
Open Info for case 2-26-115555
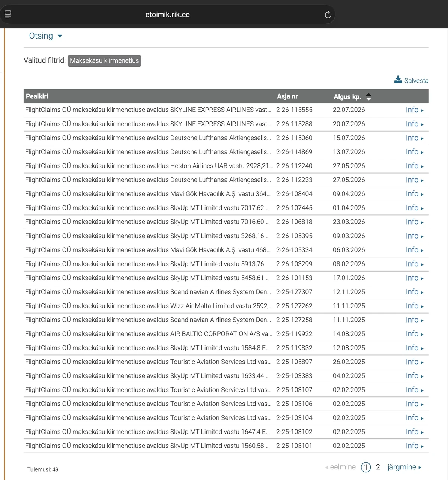[x=414, y=110]
